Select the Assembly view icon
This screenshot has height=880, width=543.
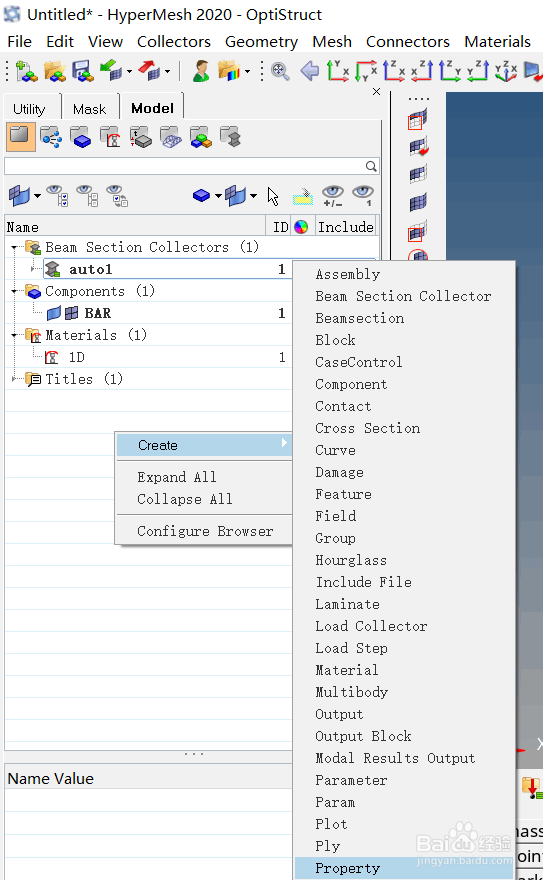pyautogui.click(x=52, y=137)
